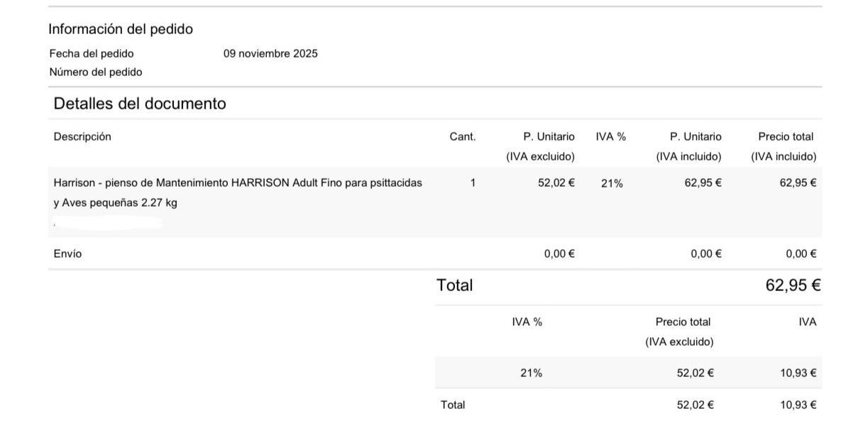
Task: Click the 'Descripción' column header
Action: click(x=82, y=136)
